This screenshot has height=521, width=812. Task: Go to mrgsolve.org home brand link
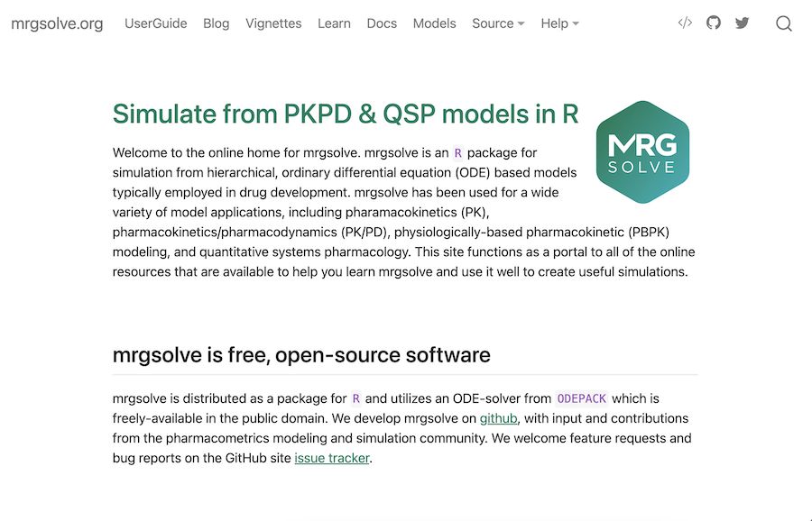pyautogui.click(x=57, y=23)
